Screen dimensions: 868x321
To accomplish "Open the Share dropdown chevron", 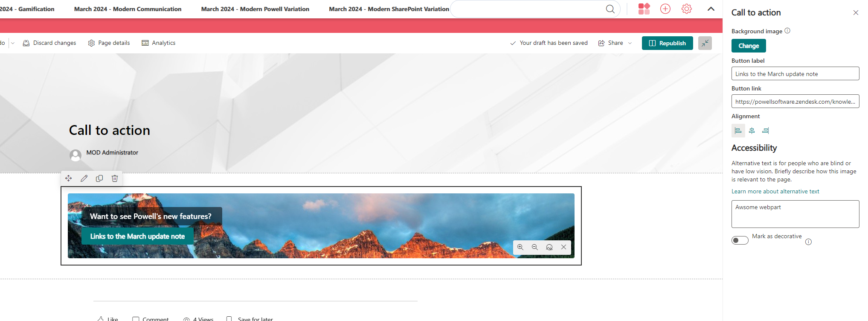I will pyautogui.click(x=630, y=43).
